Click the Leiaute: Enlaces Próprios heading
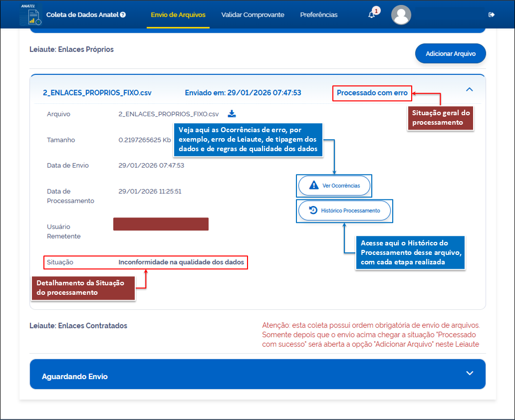Image resolution: width=515 pixels, height=420 pixels. (71, 49)
